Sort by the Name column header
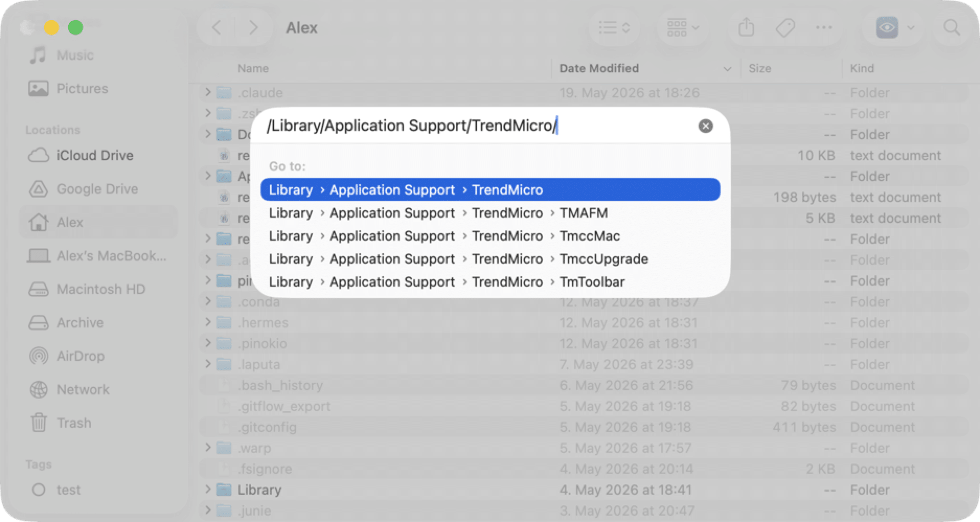 point(253,69)
